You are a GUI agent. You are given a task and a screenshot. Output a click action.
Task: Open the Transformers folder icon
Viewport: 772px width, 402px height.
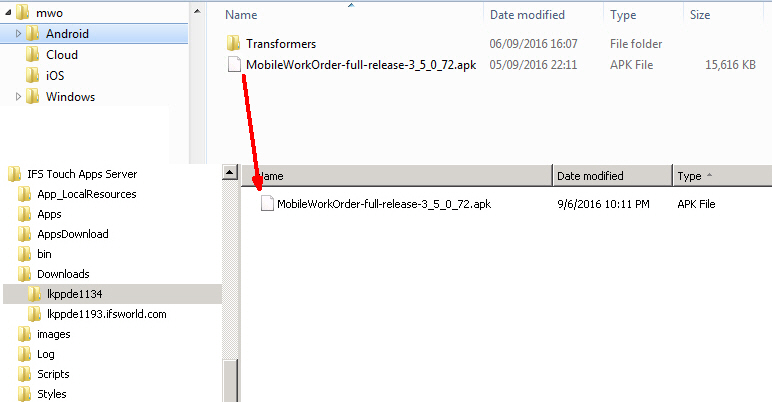tap(233, 43)
